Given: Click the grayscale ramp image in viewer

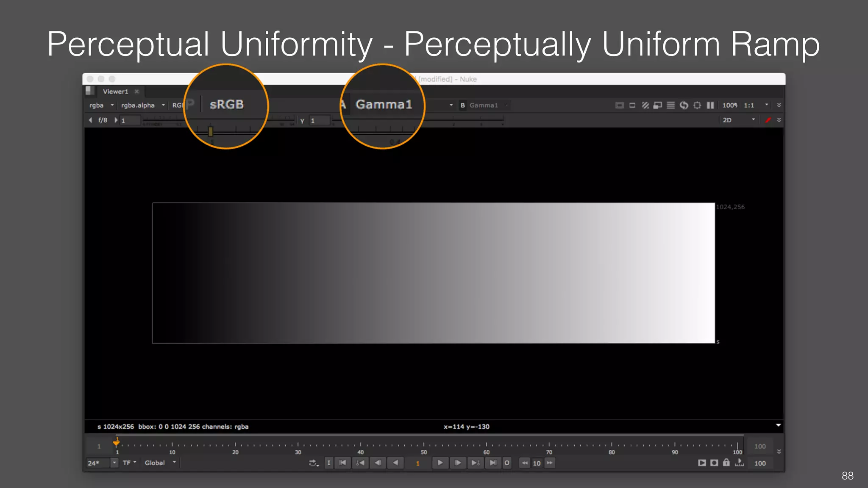Looking at the screenshot, I should coord(434,273).
